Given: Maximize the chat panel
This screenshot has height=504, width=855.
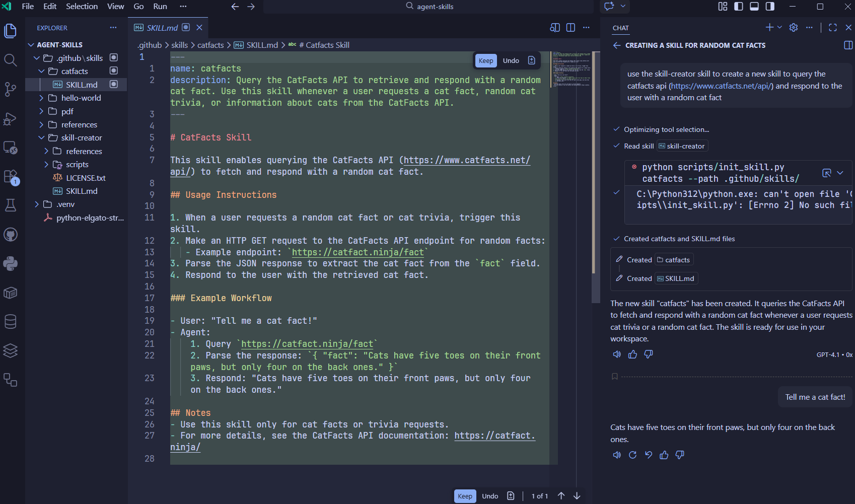Looking at the screenshot, I should pyautogui.click(x=833, y=28).
